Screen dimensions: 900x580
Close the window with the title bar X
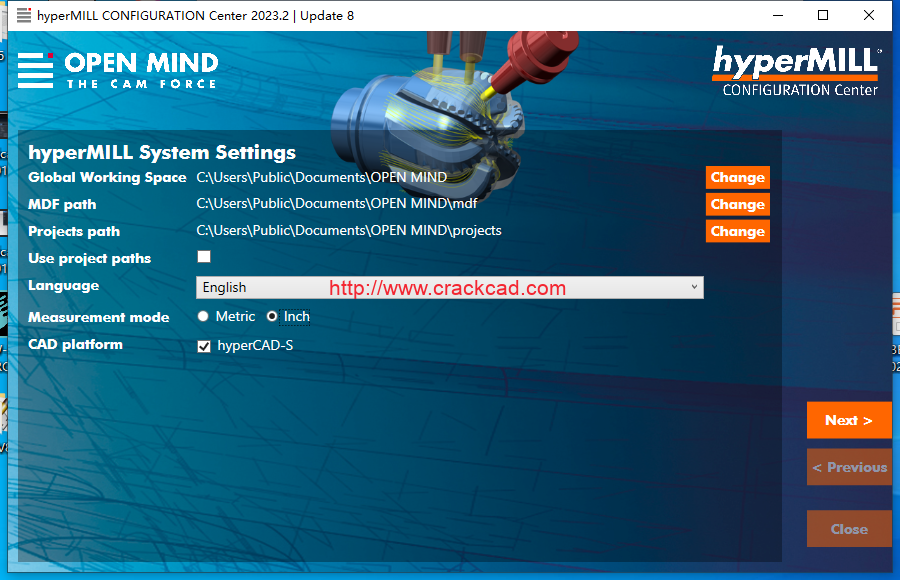(x=869, y=16)
